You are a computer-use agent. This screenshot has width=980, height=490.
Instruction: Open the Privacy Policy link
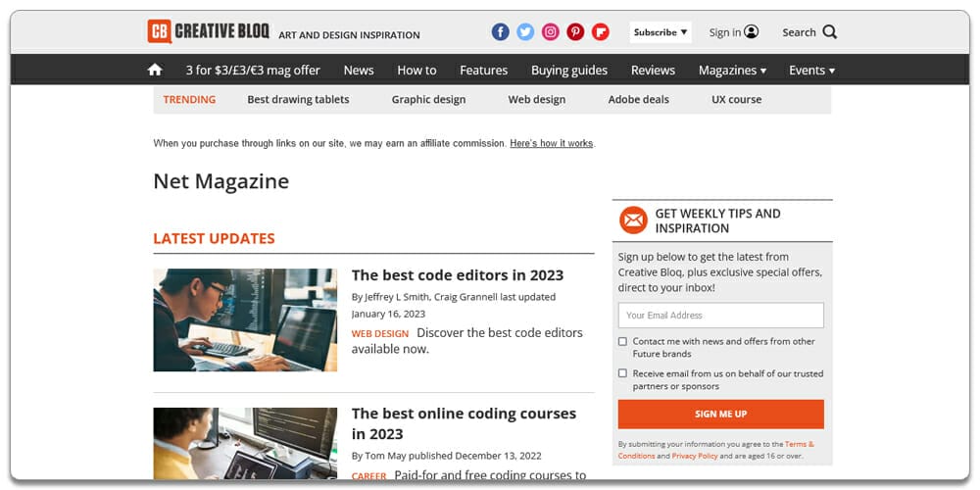coord(695,457)
